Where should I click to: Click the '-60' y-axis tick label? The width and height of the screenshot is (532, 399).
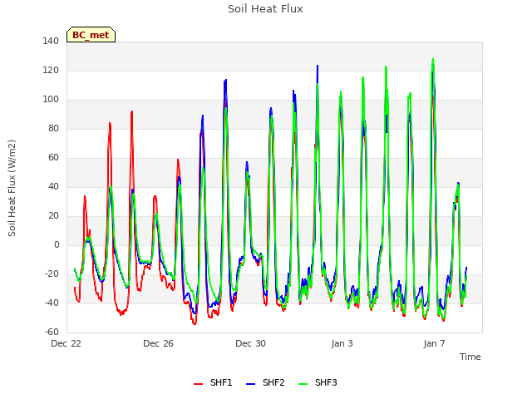click(52, 332)
